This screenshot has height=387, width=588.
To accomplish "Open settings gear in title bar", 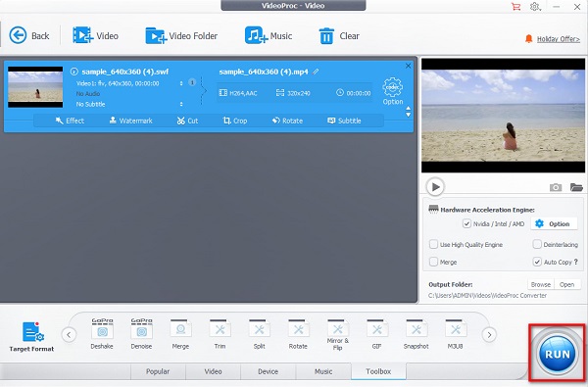I will pos(535,7).
